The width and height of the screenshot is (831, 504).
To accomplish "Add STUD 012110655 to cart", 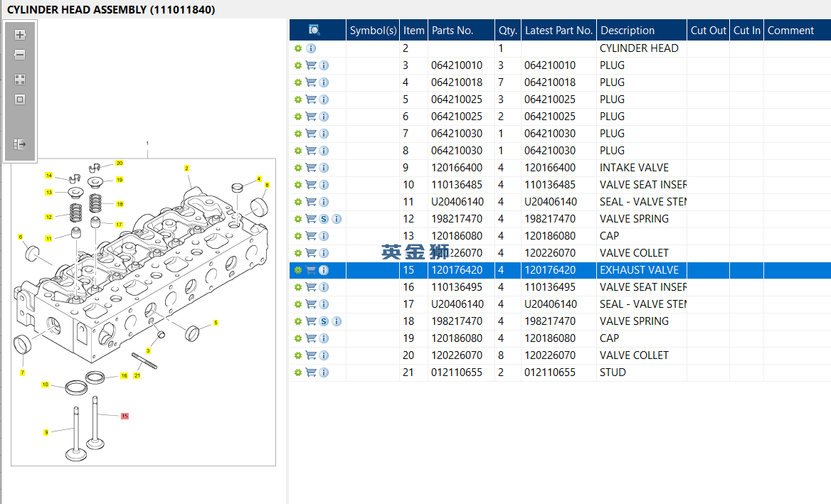I will point(311,372).
